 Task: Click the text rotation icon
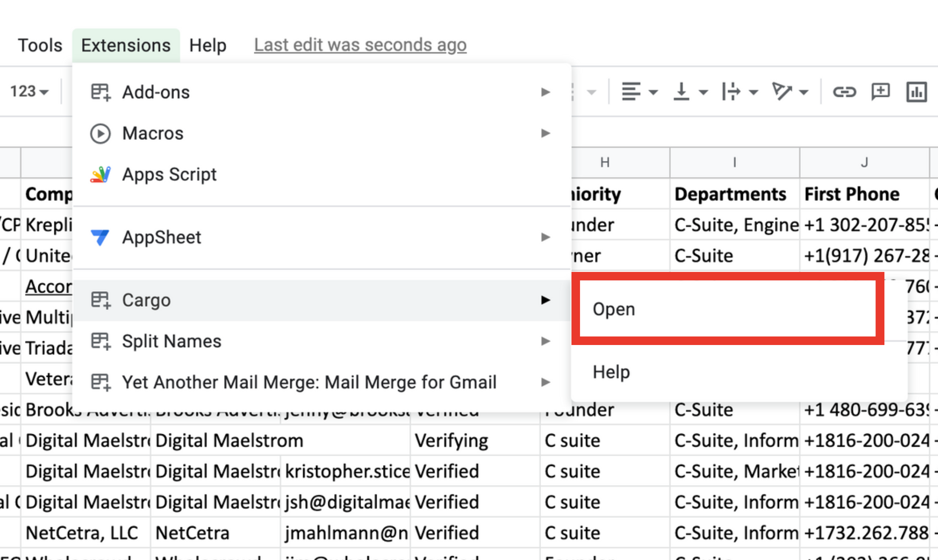coord(782,91)
